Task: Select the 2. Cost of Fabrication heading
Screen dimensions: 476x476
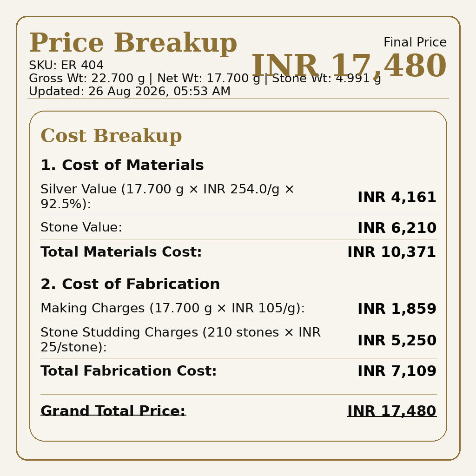Action: pos(130,284)
